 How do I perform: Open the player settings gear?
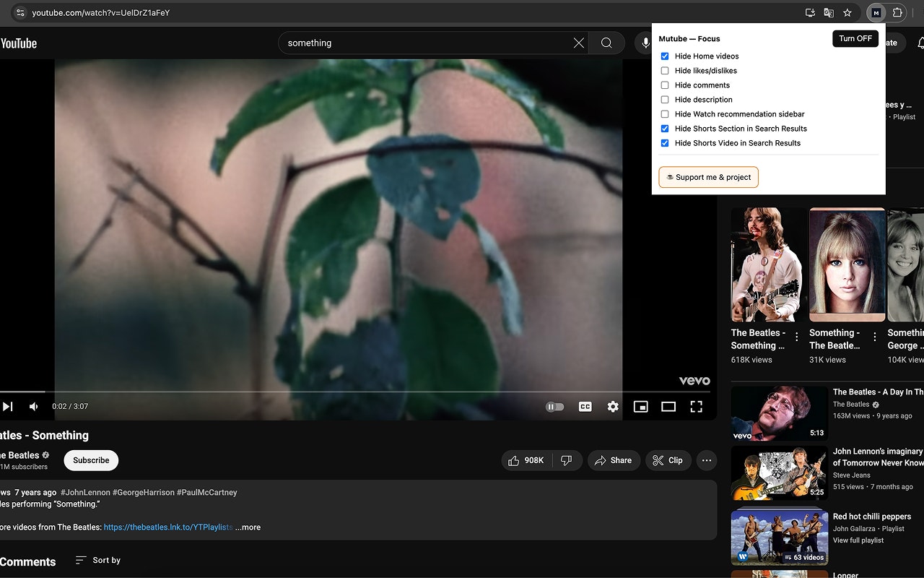tap(612, 406)
